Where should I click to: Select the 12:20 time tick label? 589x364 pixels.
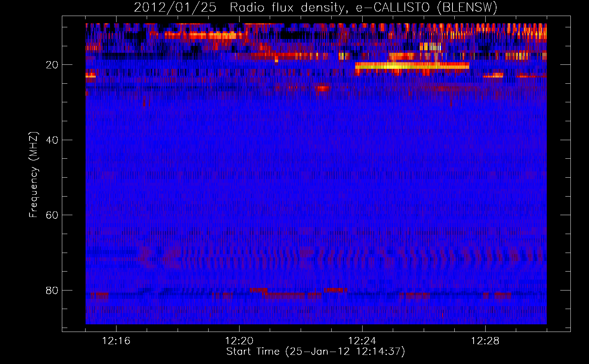click(x=239, y=341)
